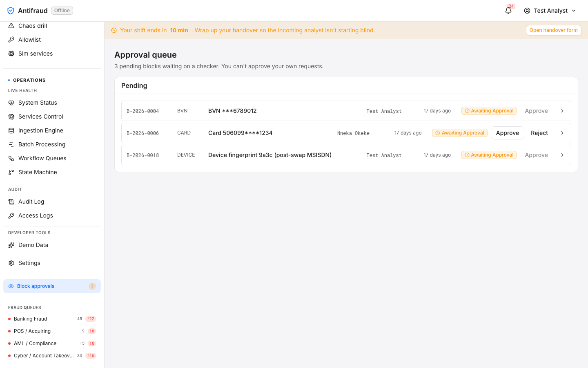Click the Access Logs key icon
The height and width of the screenshot is (368, 588).
click(11, 215)
